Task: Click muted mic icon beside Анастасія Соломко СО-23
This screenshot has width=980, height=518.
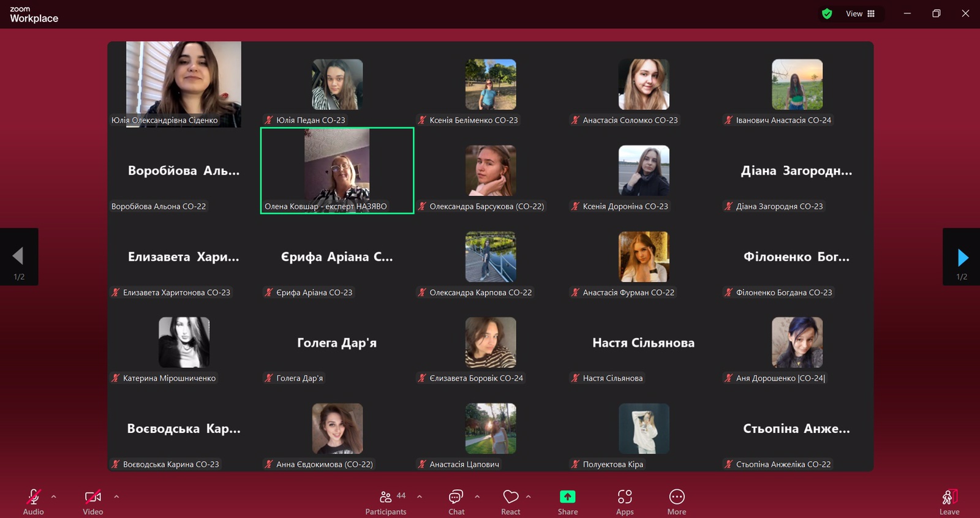Action: 575,120
